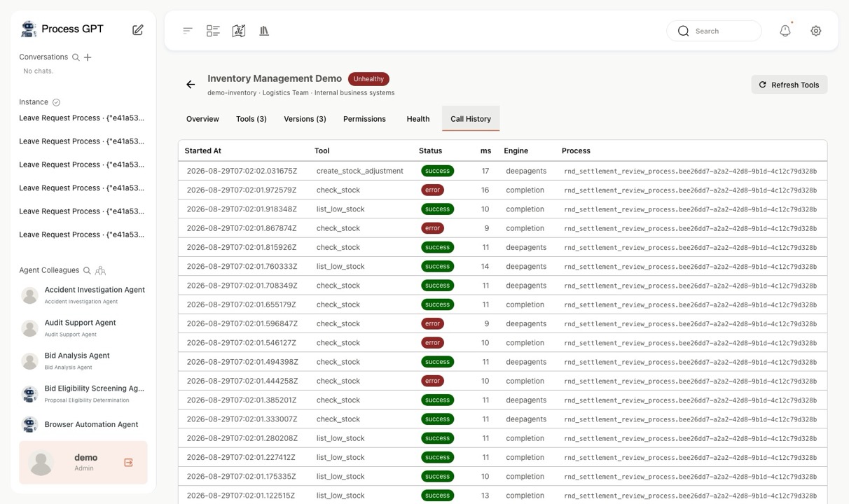This screenshot has height=504, width=849.
Task: Open the first Leave Request Process instance
Action: tap(82, 118)
